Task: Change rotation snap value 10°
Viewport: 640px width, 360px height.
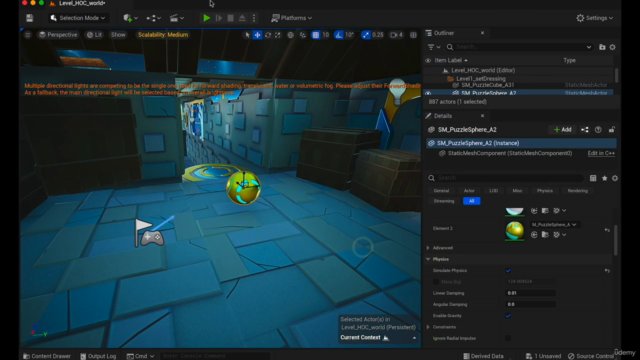Action: 349,35
